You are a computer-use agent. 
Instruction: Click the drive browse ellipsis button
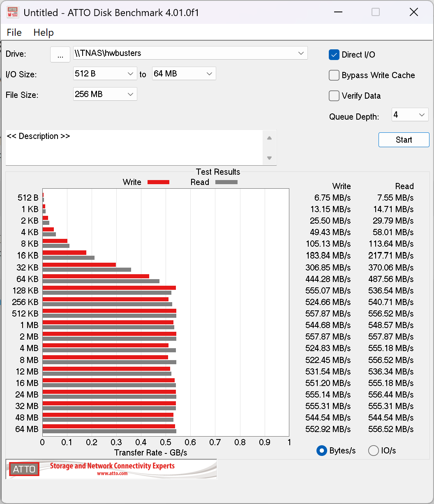[60, 54]
